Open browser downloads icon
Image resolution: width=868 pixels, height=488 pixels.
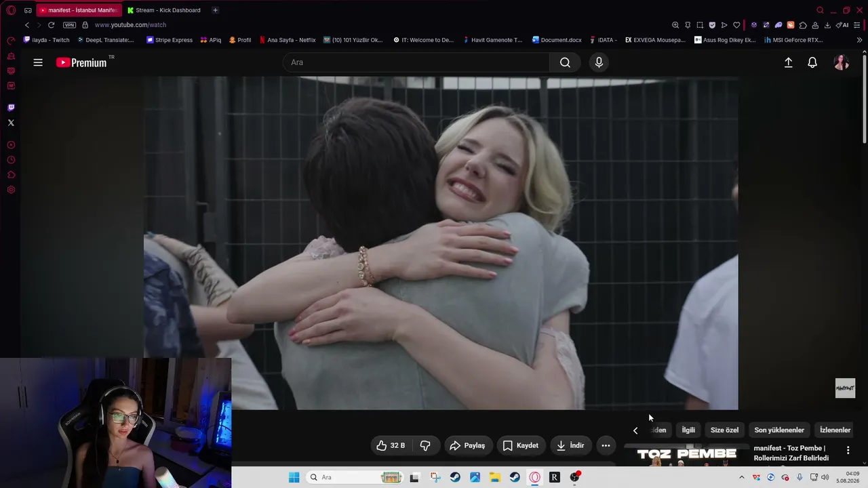[x=827, y=25]
